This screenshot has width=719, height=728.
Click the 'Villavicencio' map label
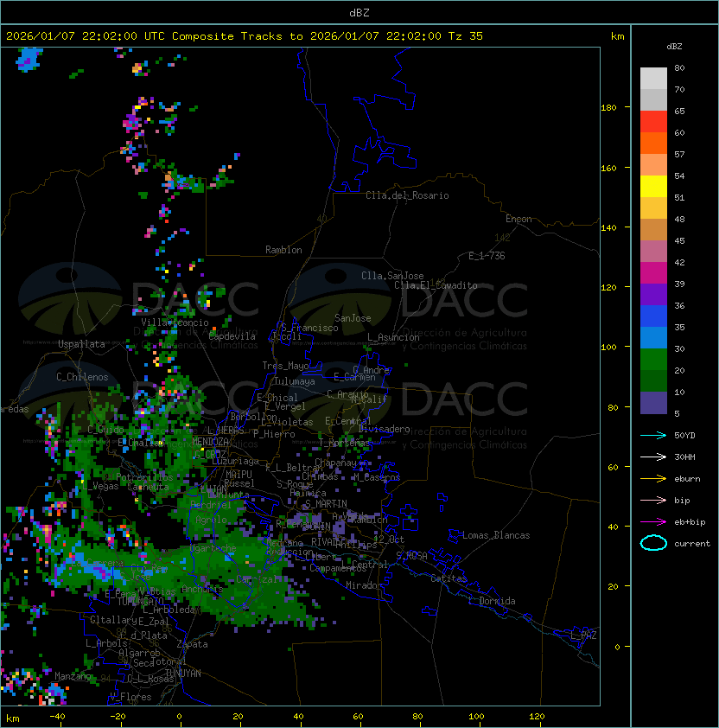[175, 322]
